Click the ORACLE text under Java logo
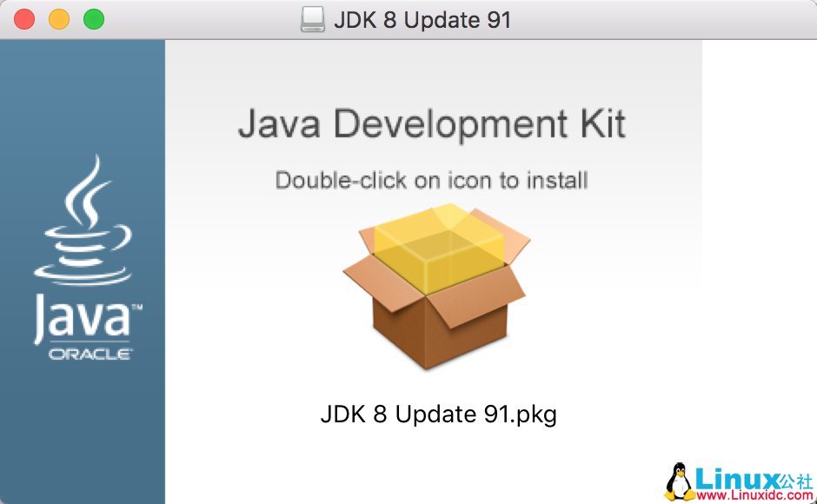This screenshot has height=504, width=817. click(x=90, y=355)
